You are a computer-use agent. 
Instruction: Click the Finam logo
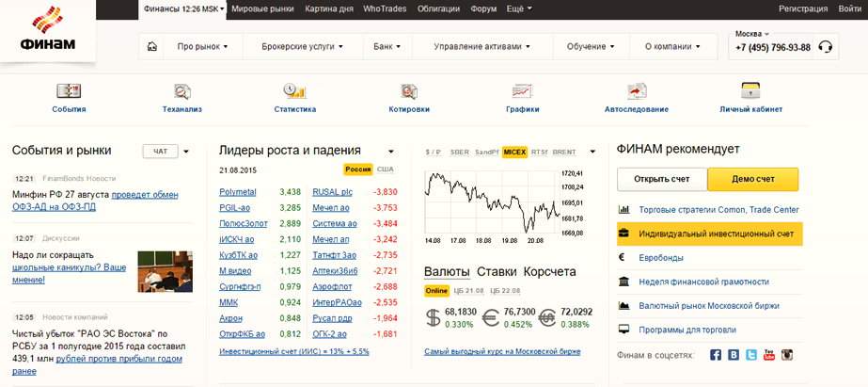48,29
